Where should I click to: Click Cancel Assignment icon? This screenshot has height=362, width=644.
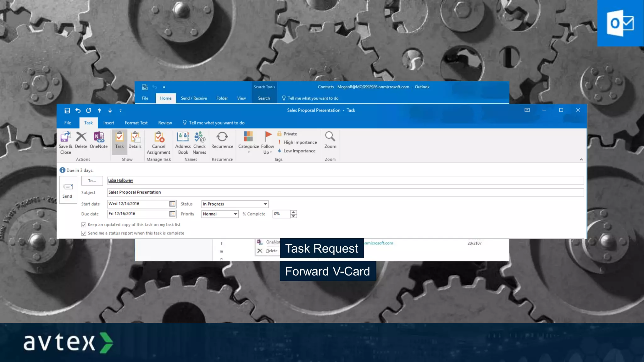pos(158,143)
